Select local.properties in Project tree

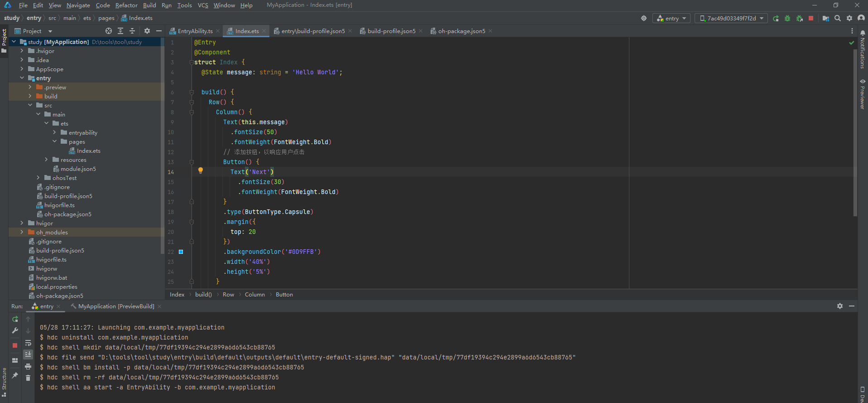tap(56, 286)
